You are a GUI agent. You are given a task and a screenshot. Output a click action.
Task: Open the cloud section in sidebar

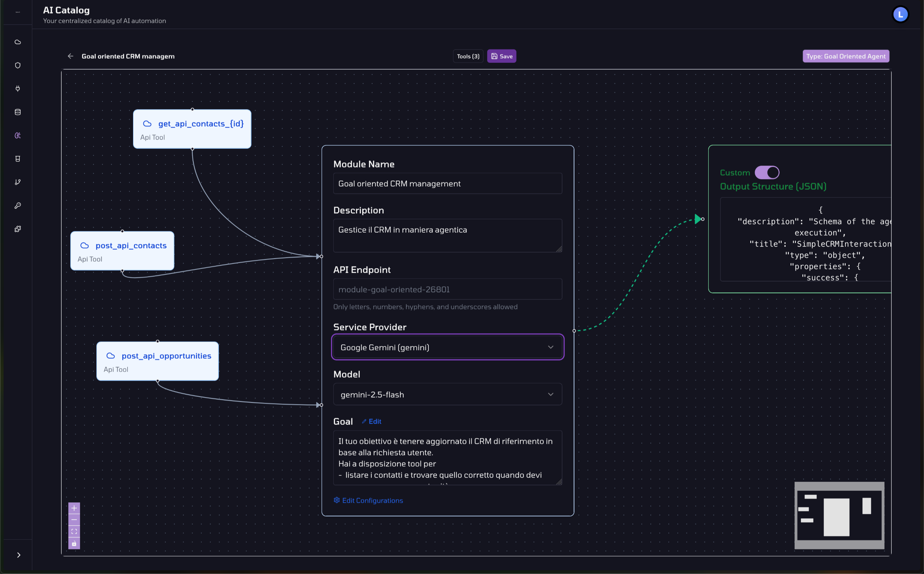(x=18, y=42)
